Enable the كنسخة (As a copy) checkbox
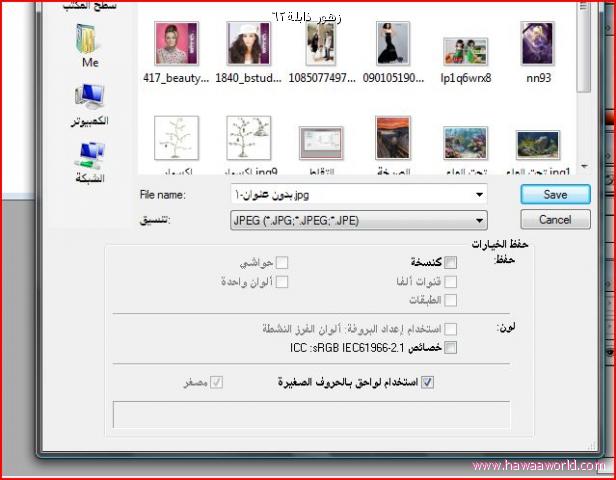The height and width of the screenshot is (480, 616). pos(451,262)
